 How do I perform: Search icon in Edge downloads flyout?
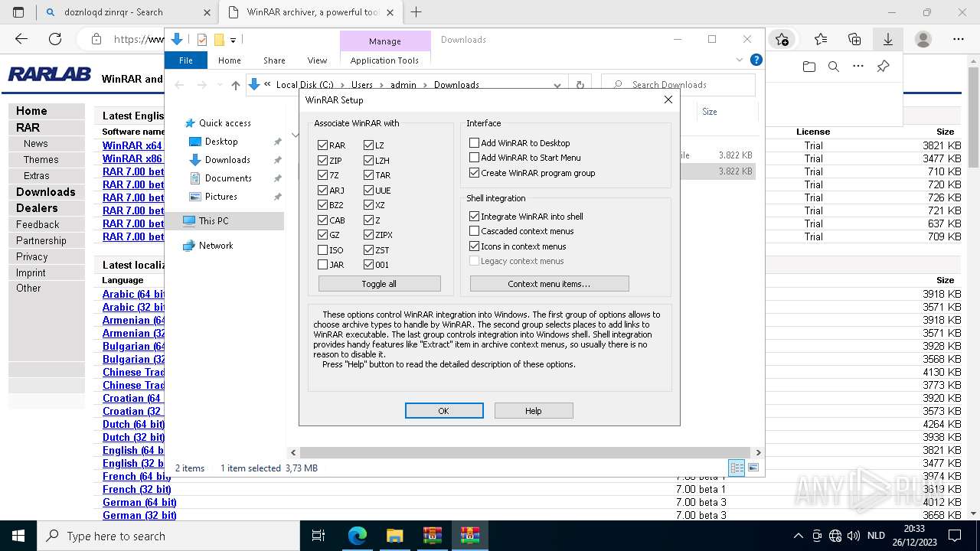(x=834, y=67)
